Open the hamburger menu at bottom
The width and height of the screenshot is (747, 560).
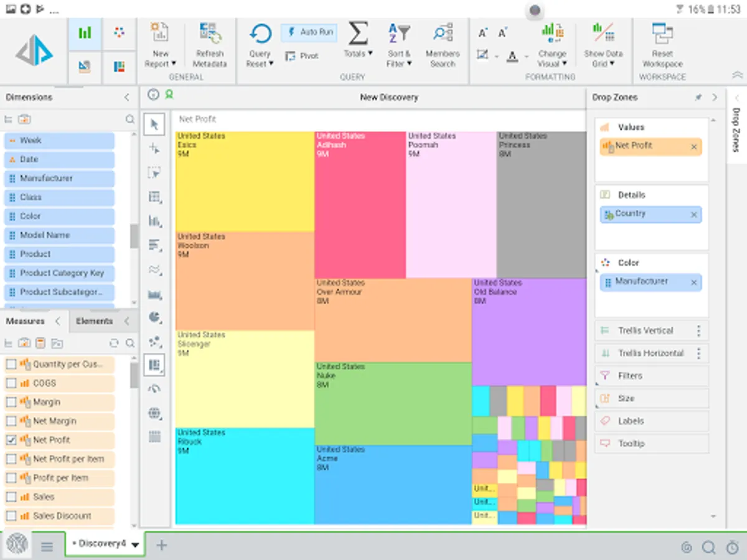pyautogui.click(x=47, y=546)
